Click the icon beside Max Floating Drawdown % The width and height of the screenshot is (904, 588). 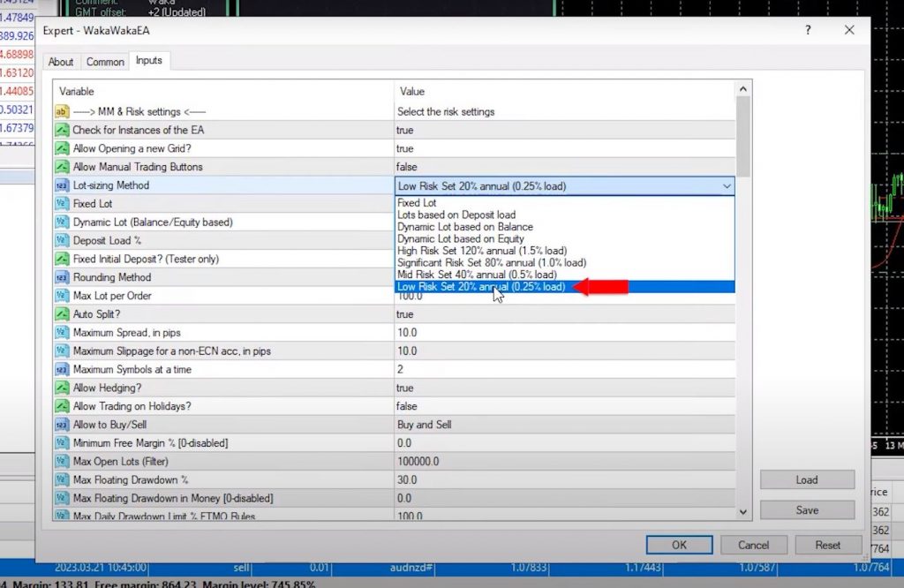click(x=62, y=480)
